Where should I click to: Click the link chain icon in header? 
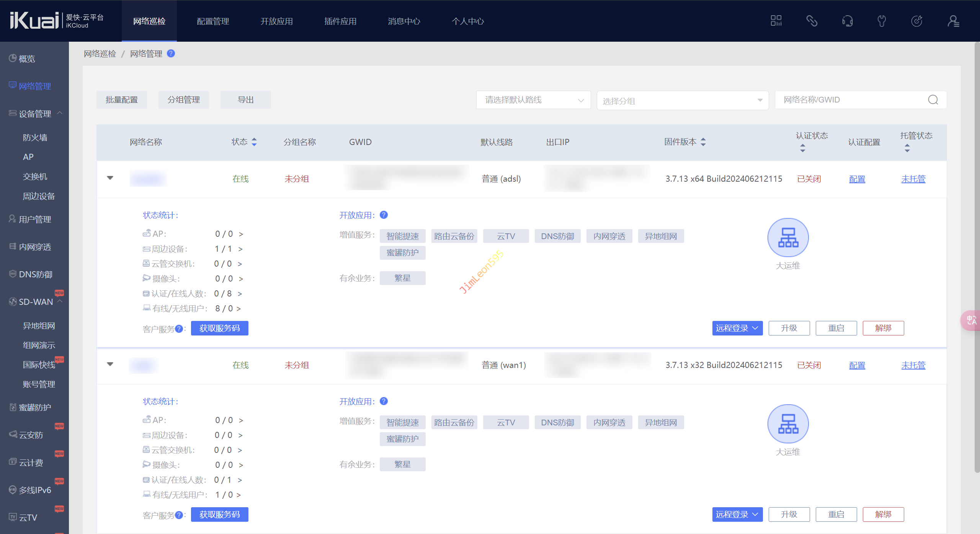[812, 21]
